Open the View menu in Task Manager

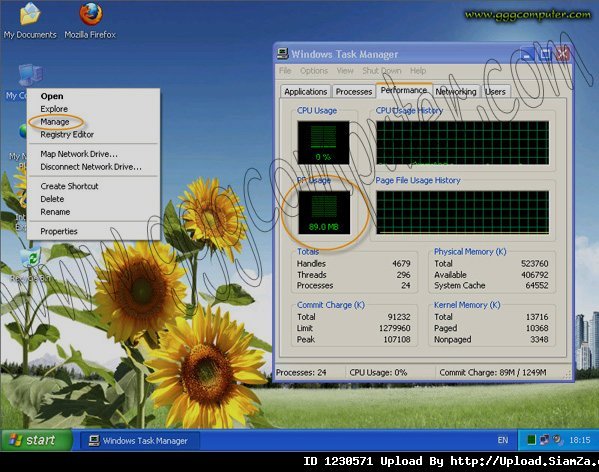click(345, 71)
